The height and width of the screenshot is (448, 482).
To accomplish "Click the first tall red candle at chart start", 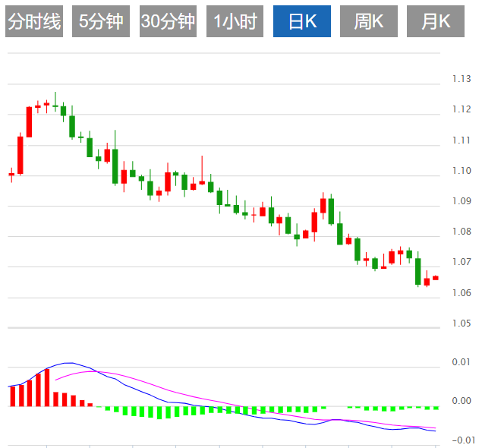I will pyautogui.click(x=20, y=155).
